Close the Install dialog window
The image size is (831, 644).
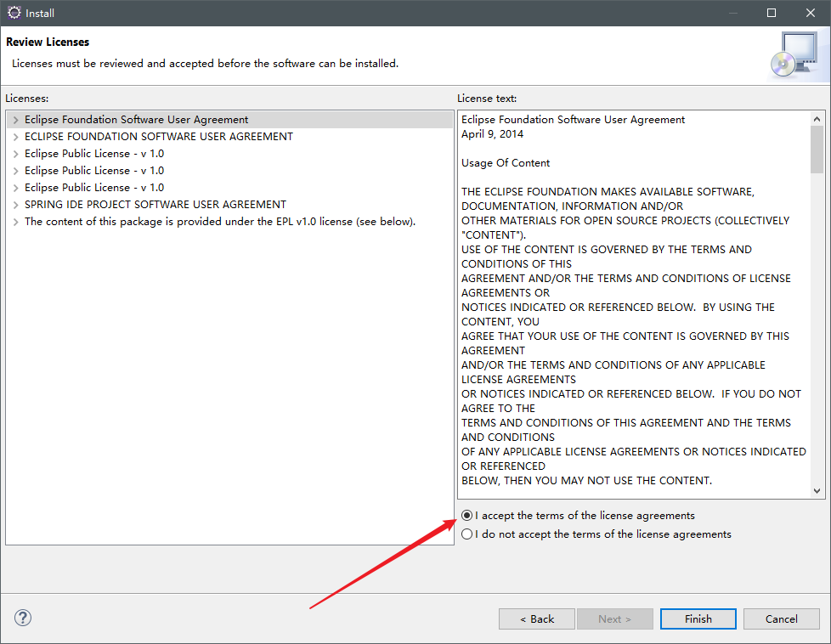[811, 13]
